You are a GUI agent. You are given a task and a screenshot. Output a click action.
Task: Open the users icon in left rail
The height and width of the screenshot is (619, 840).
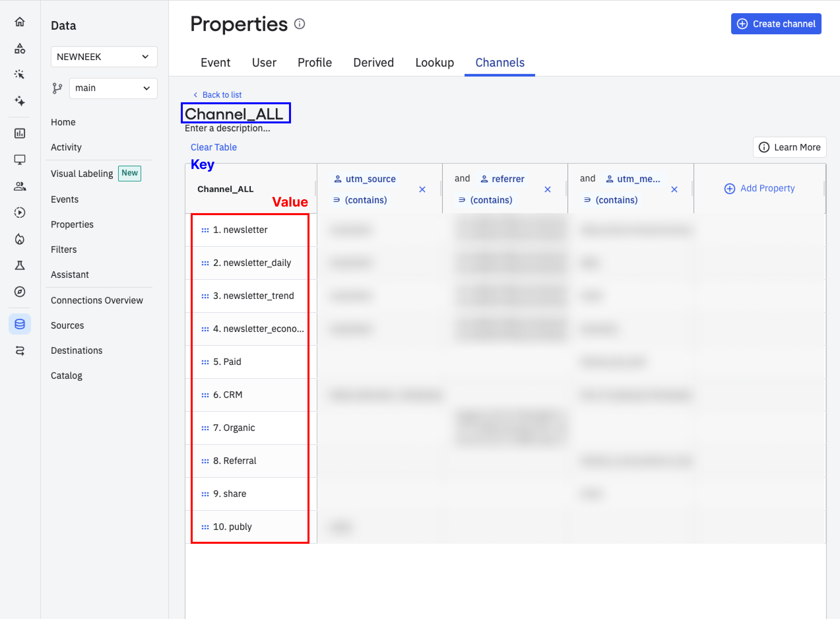(20, 186)
